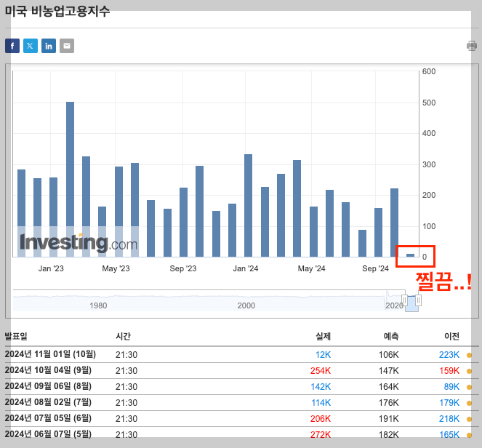Select the Jan '24 bar above 300
This screenshot has width=482, height=448.
click(x=249, y=205)
